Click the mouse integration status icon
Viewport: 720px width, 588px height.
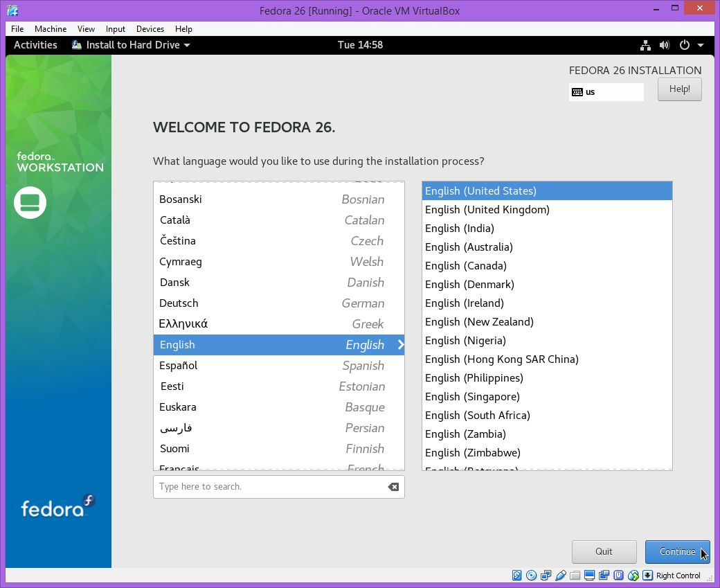click(633, 575)
